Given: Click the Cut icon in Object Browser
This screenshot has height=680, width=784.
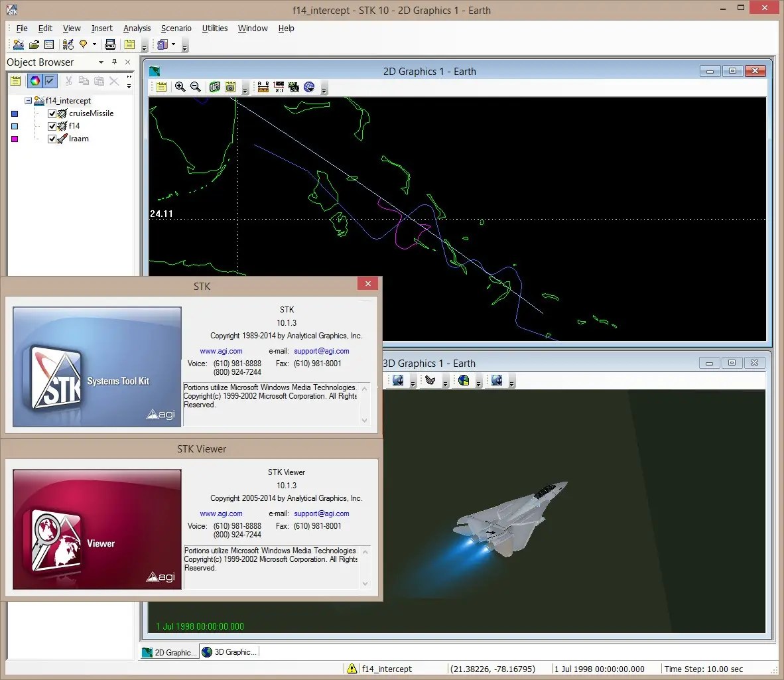Looking at the screenshot, I should pyautogui.click(x=68, y=80).
